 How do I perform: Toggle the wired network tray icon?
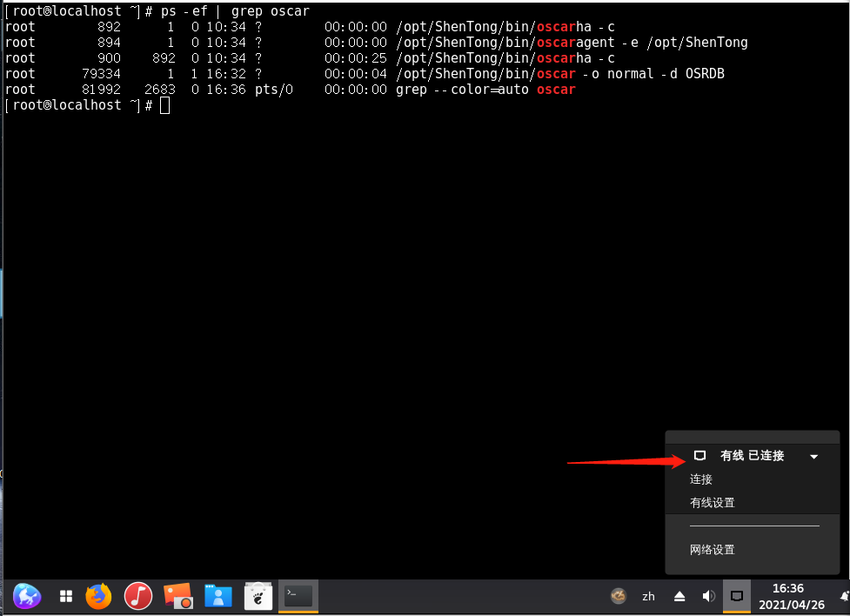point(737,596)
